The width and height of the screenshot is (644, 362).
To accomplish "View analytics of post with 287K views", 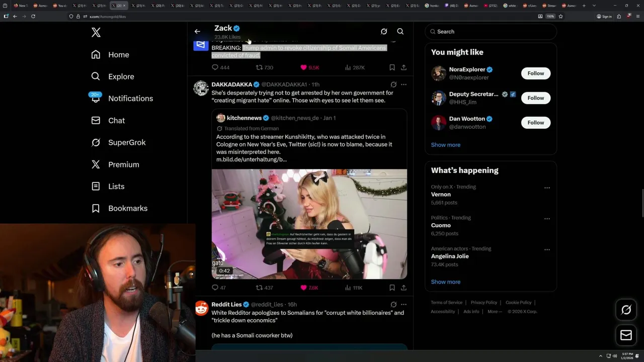I will click(x=355, y=67).
